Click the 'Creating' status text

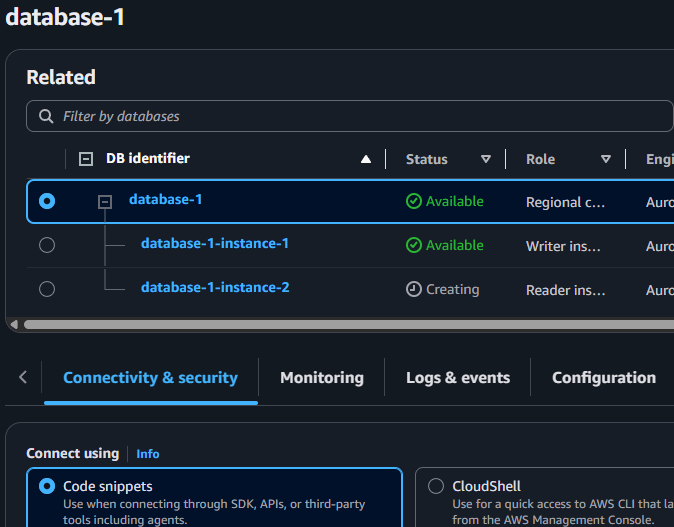coord(453,290)
